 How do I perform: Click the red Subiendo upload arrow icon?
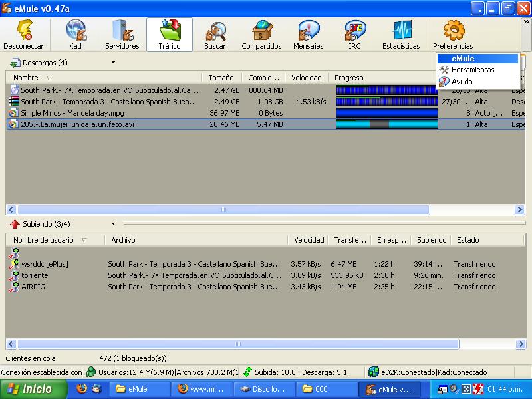(x=15, y=224)
